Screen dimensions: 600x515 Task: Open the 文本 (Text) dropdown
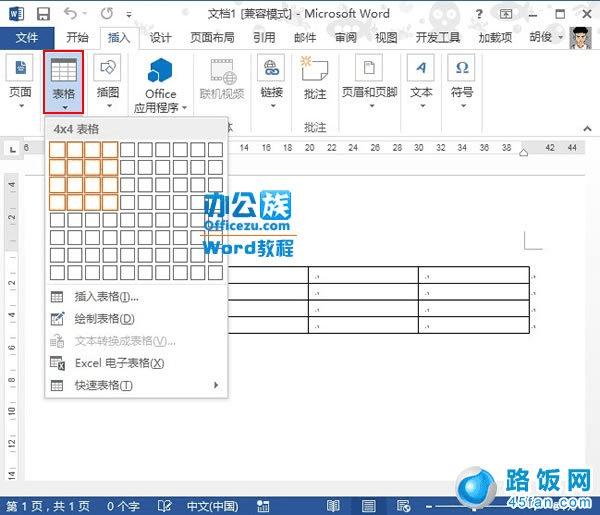click(x=421, y=81)
